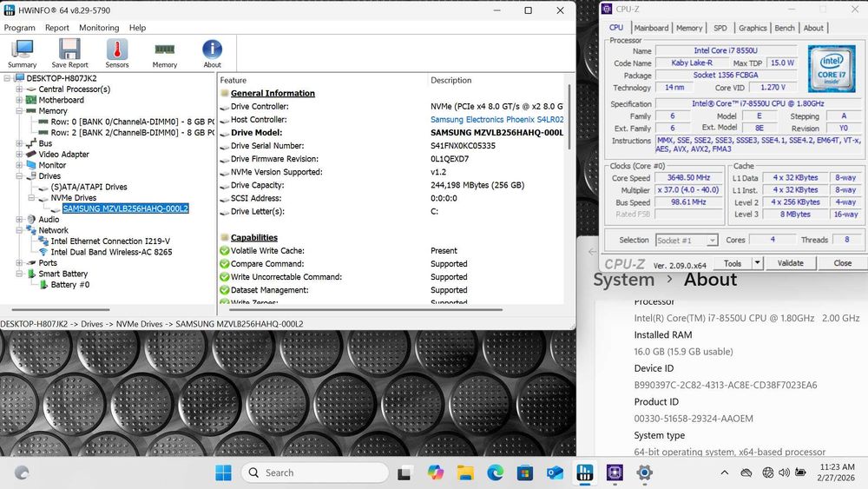This screenshot has width=868, height=489.
Task: Select the (S)ATA/ATAPI Drives entry
Action: (89, 188)
